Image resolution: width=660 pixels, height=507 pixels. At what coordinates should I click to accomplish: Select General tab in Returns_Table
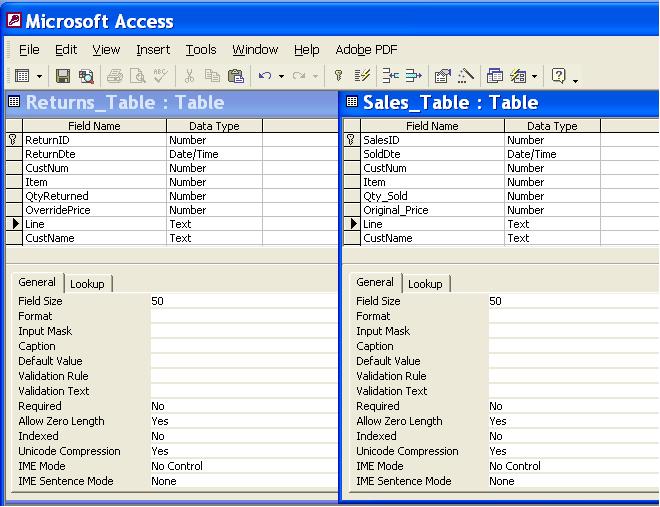pyautogui.click(x=37, y=282)
